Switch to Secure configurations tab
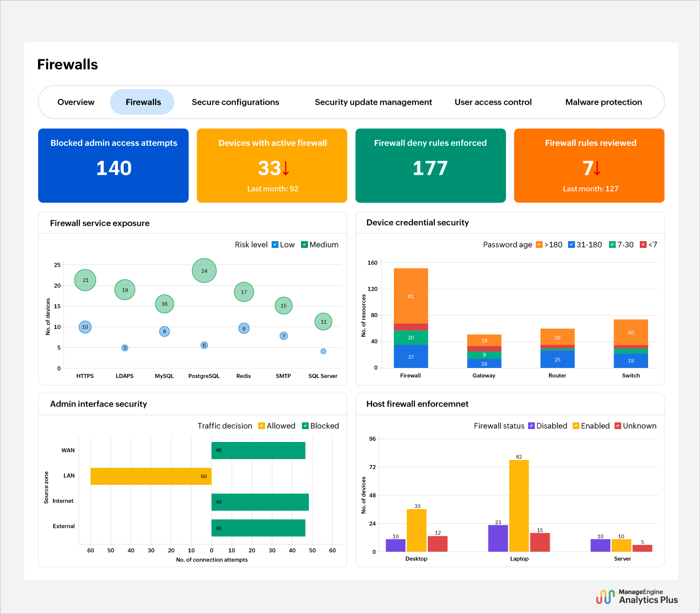Image resolution: width=700 pixels, height=614 pixels. point(235,102)
